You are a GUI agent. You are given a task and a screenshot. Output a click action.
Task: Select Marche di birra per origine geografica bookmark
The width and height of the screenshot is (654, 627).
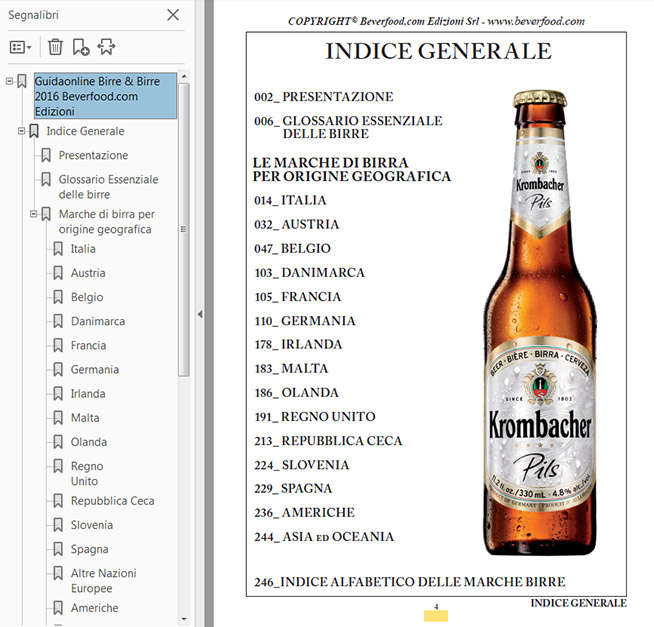coord(107,222)
